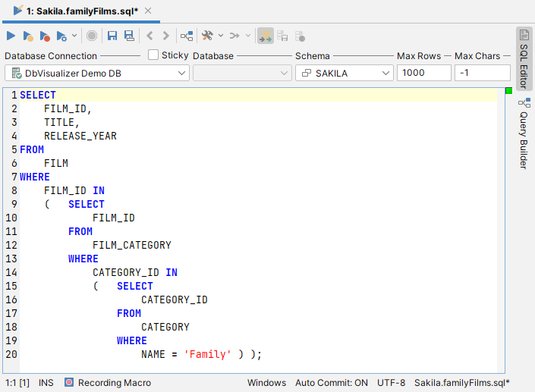
Task: Open the SQL tools wrench icon
Action: coord(207,36)
